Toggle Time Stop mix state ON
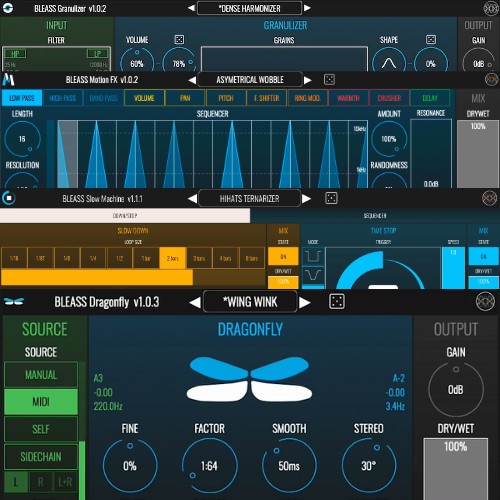Viewport: 500px width, 500px height. [483, 256]
